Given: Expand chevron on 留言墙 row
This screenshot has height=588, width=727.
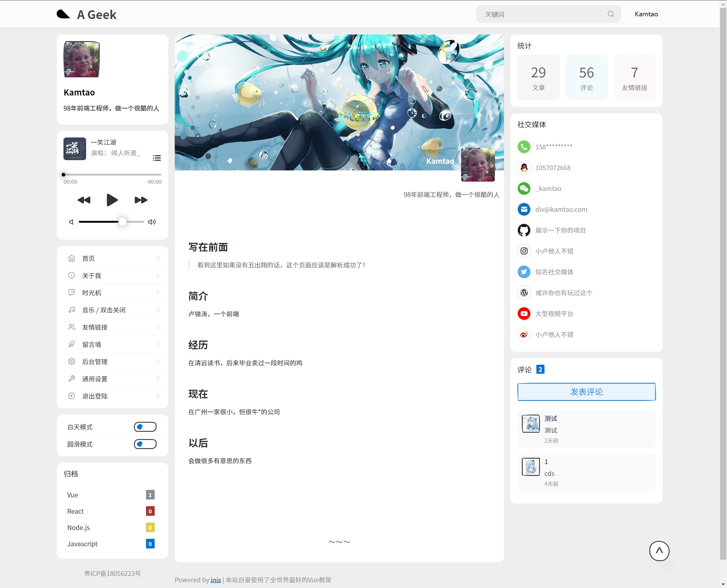Looking at the screenshot, I should (x=158, y=344).
